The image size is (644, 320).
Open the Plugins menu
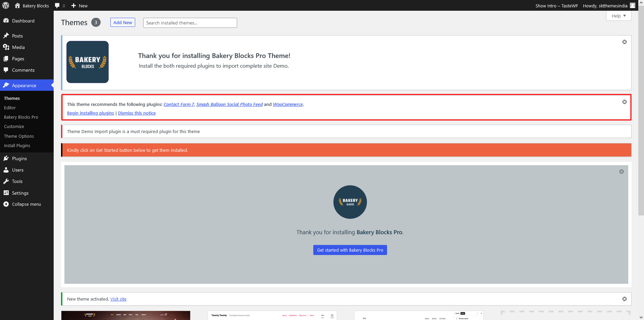point(19,158)
